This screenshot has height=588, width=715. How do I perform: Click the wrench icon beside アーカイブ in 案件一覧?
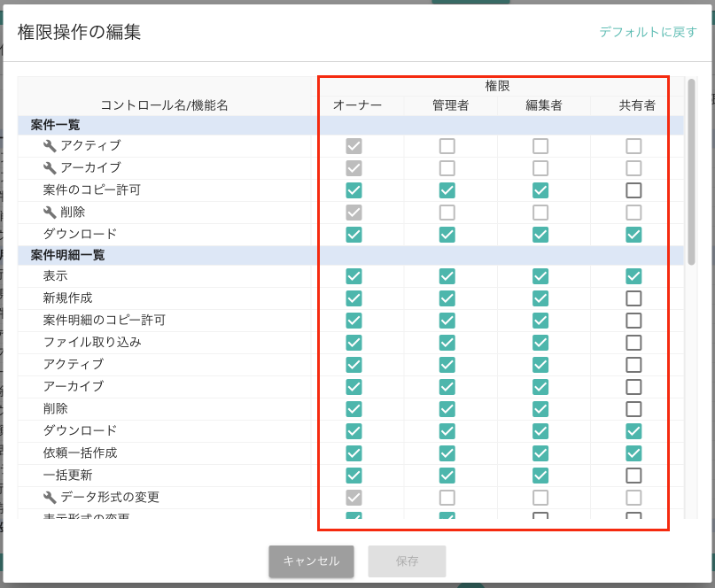point(50,168)
